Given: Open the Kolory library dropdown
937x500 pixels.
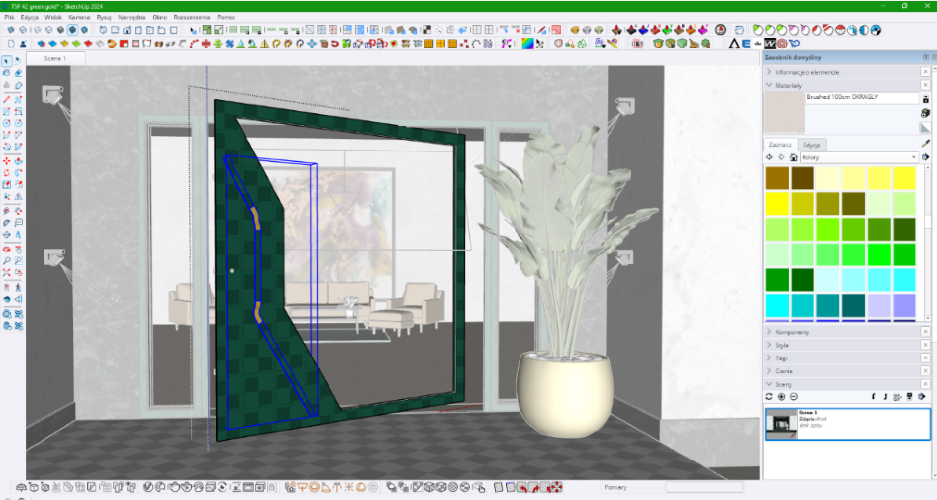Looking at the screenshot, I should (859, 157).
